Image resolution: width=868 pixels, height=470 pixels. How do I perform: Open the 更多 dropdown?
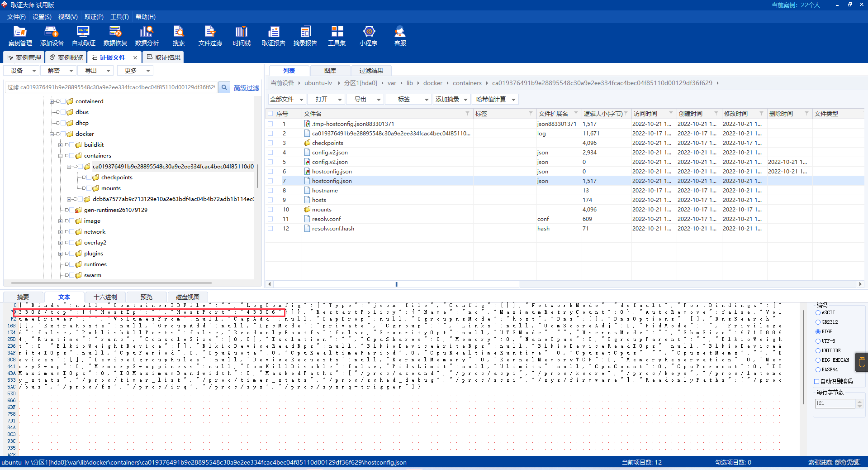135,71
